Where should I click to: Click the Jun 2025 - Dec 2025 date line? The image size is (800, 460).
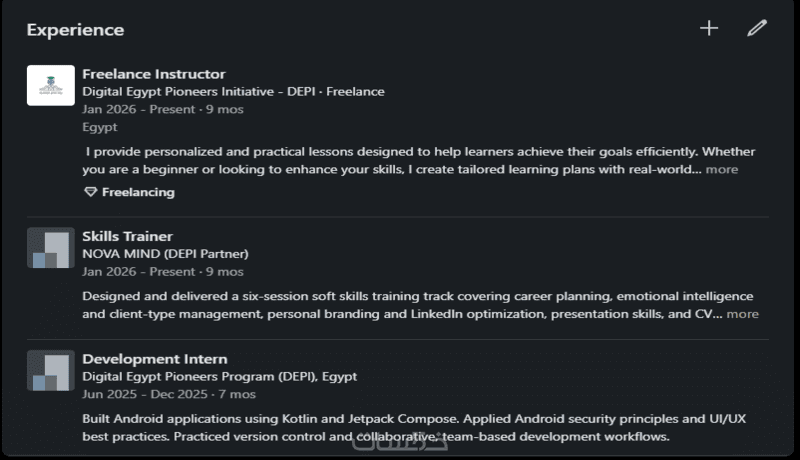(x=169, y=394)
